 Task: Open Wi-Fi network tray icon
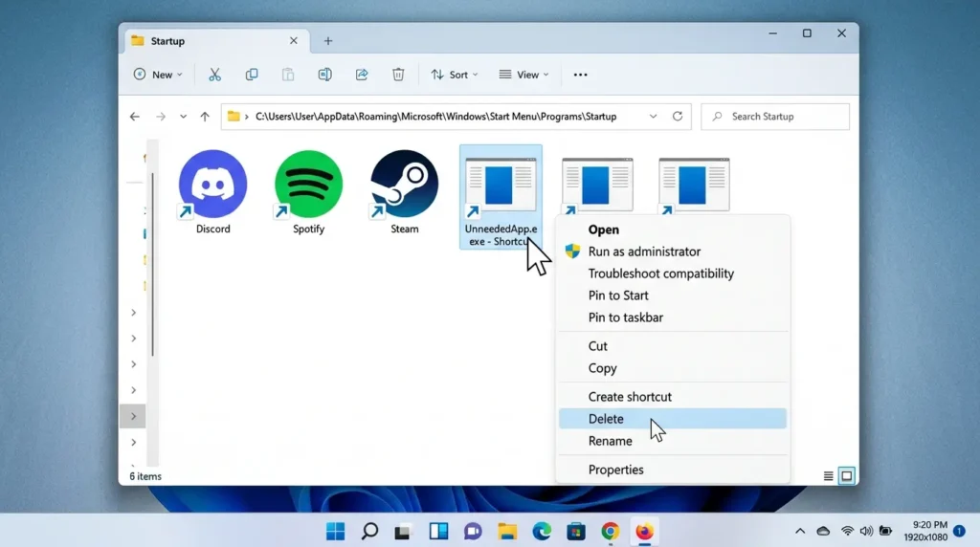(847, 532)
